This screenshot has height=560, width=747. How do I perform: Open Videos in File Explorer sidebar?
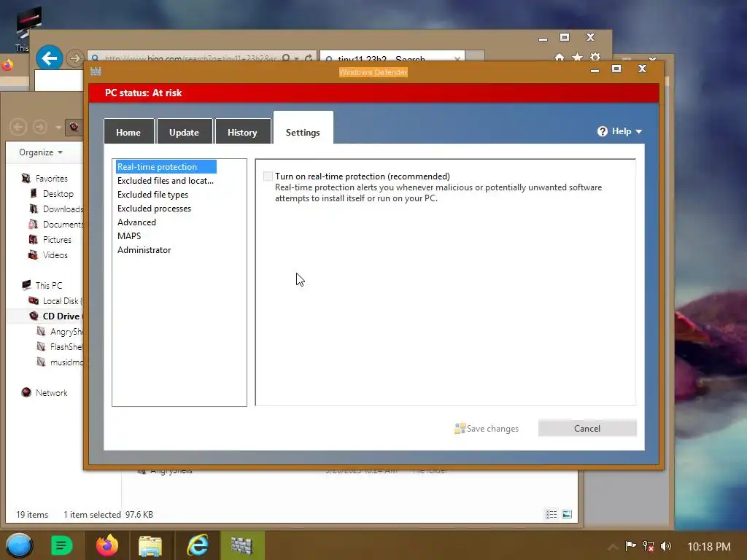tap(55, 254)
